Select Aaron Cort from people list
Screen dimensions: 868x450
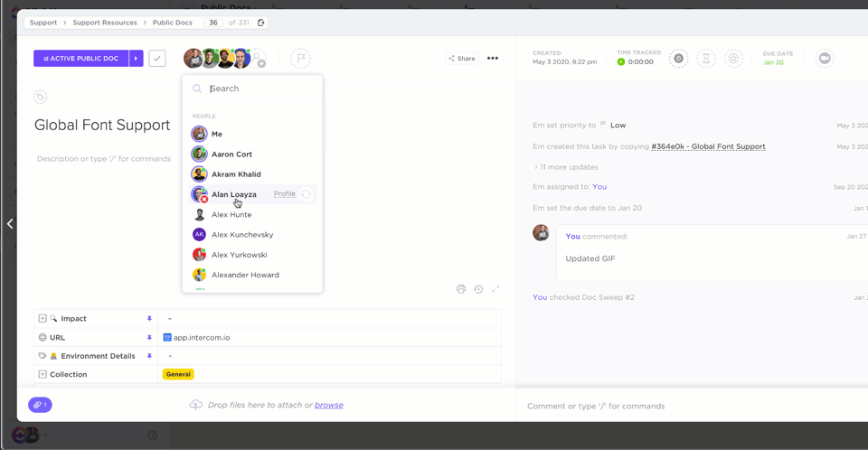tap(252, 154)
